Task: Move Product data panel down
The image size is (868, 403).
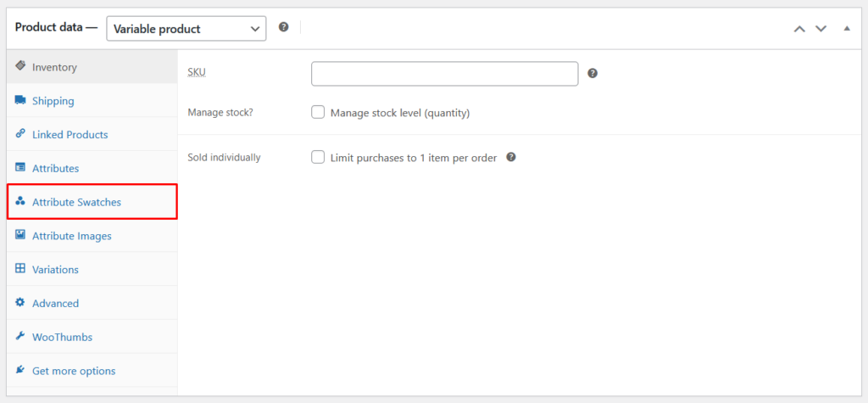Action: (x=821, y=29)
